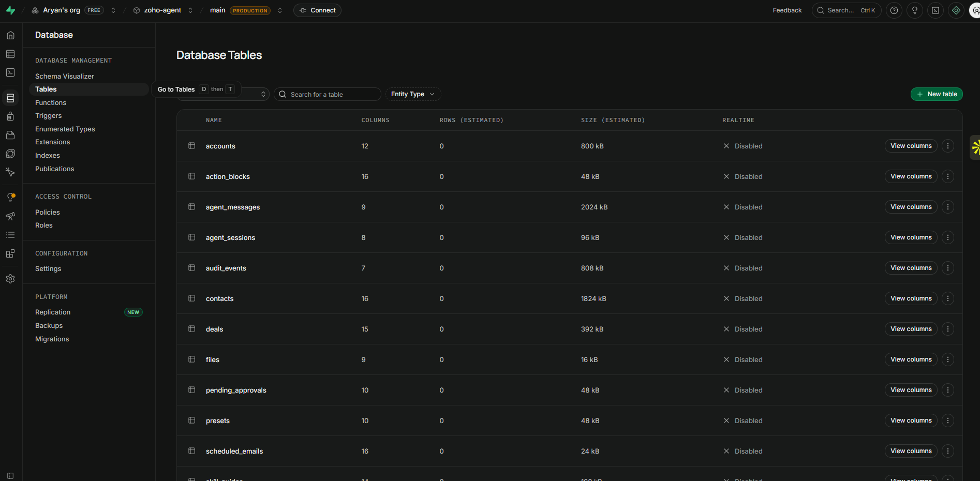Open row options menu for files table

948,359
